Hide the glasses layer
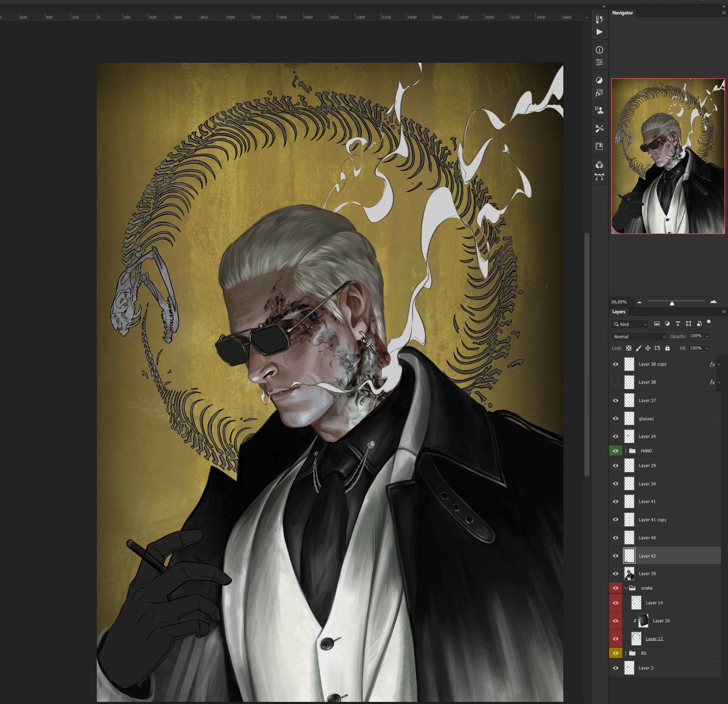This screenshot has width=728, height=704. pos(616,419)
